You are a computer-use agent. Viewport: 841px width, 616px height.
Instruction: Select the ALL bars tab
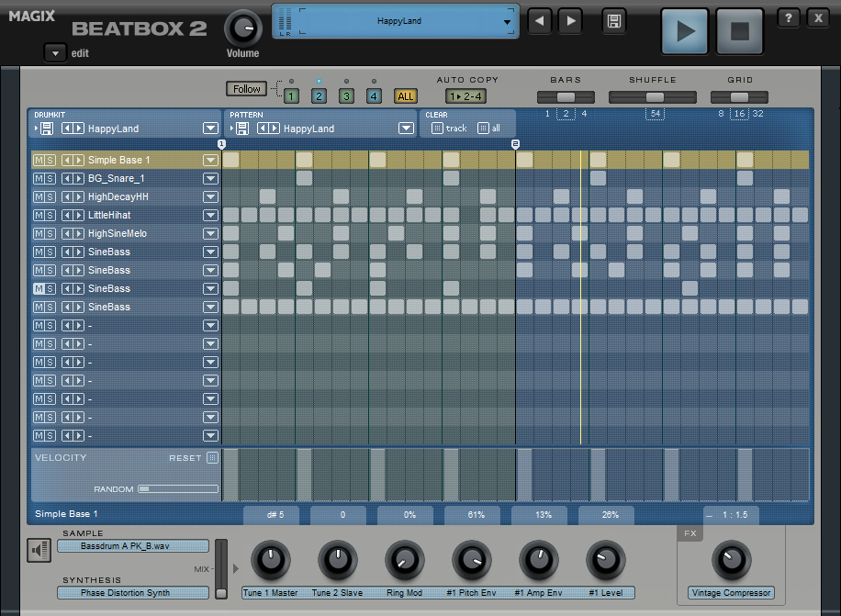click(406, 96)
